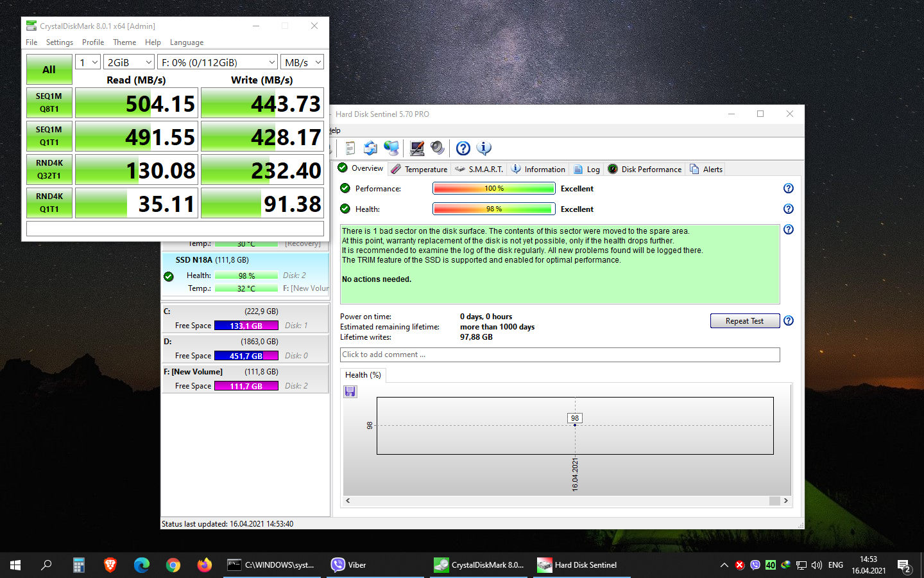Click the comment input field
This screenshot has height=578, width=924.
point(560,355)
